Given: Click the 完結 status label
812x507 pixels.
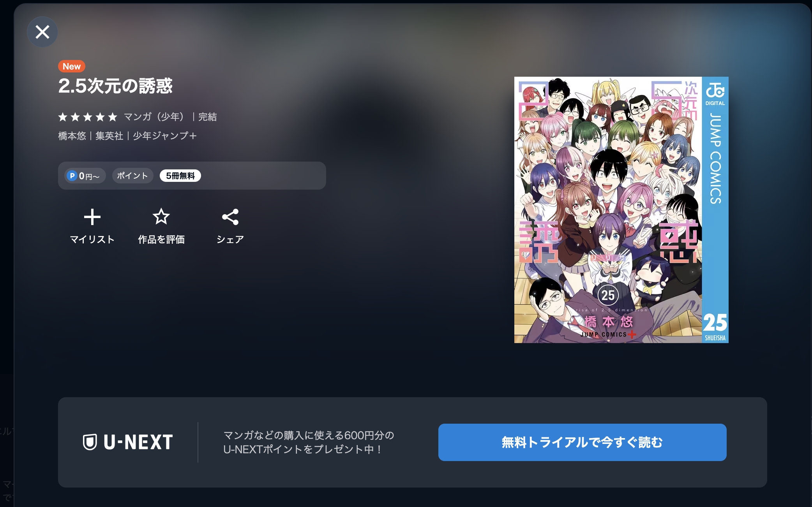Looking at the screenshot, I should (x=208, y=117).
